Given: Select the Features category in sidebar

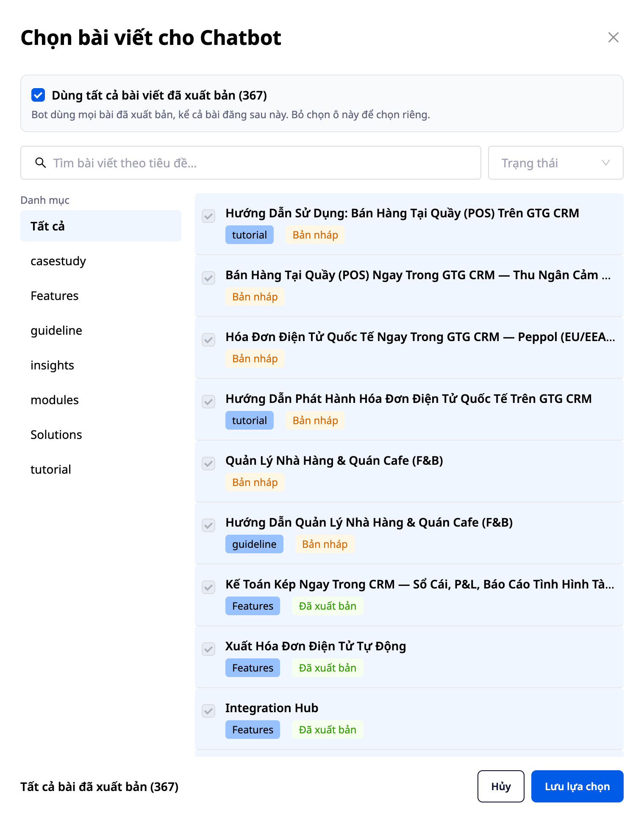Looking at the screenshot, I should pyautogui.click(x=101, y=296).
